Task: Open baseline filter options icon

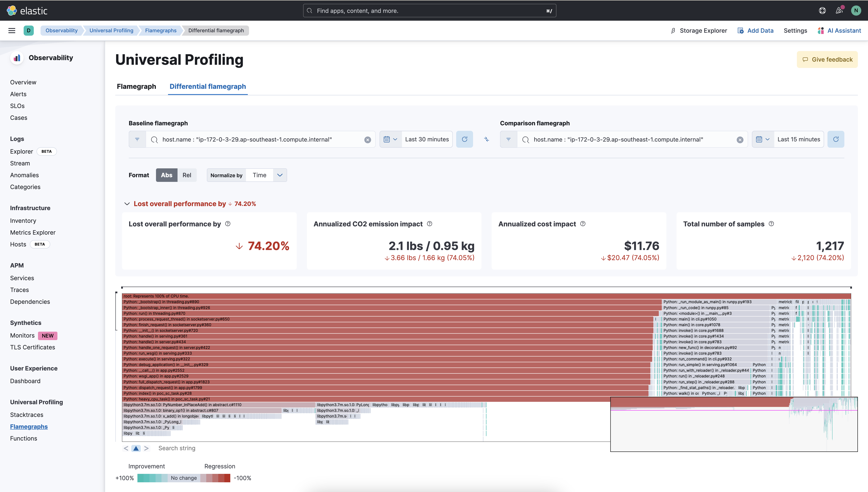Action: [x=137, y=139]
